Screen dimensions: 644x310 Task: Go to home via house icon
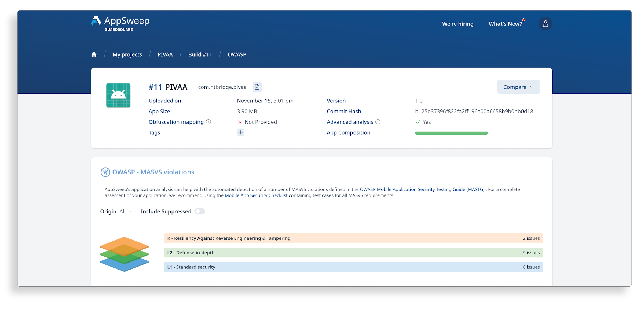(94, 54)
